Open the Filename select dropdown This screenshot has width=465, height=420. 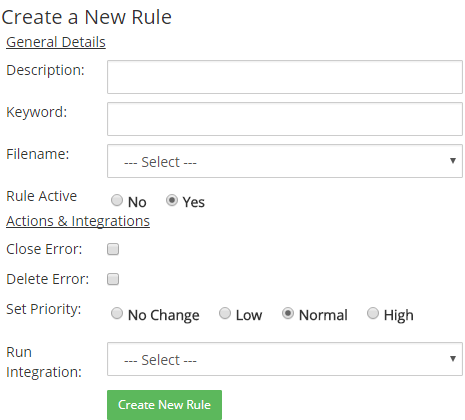coord(285,161)
